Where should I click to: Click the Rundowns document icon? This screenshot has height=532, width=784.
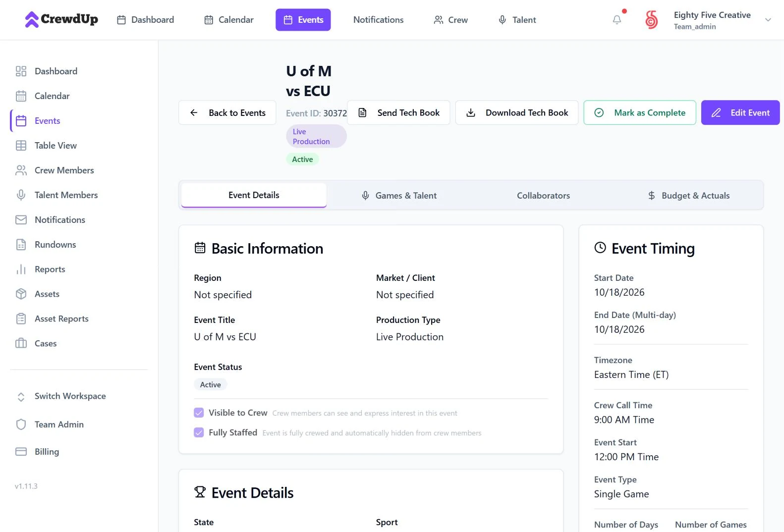pyautogui.click(x=21, y=245)
